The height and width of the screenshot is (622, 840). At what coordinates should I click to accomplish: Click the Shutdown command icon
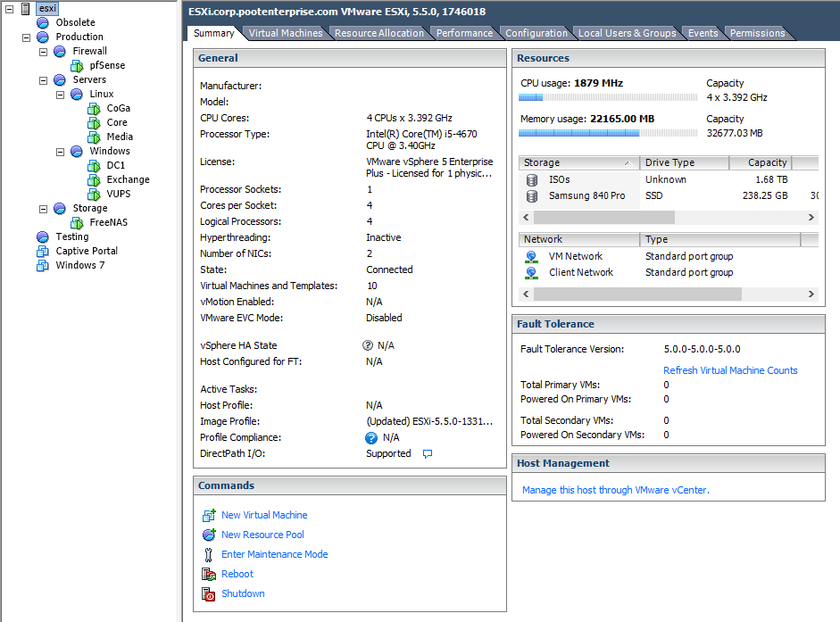click(x=208, y=593)
